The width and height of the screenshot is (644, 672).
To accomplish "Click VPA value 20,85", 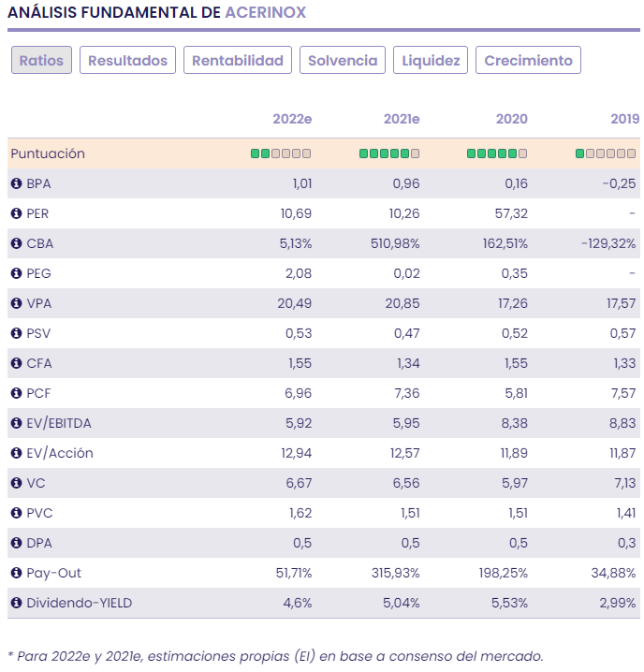I will coord(402,303).
